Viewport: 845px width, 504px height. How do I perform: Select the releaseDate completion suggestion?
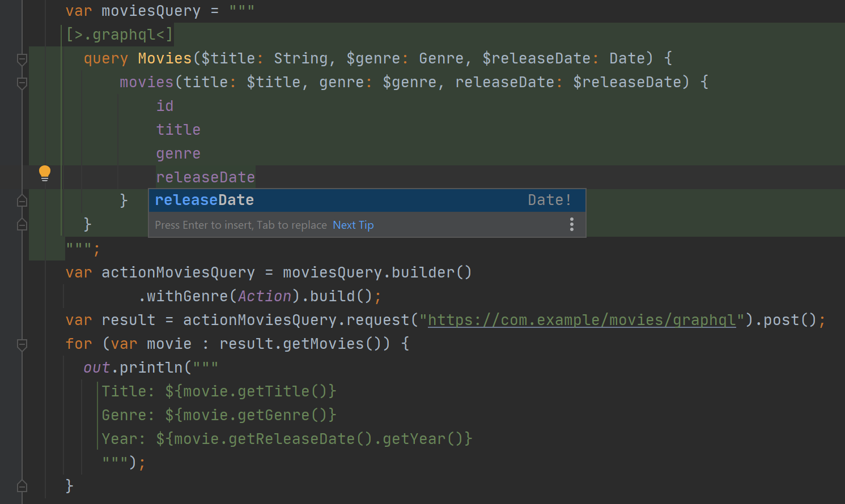[x=367, y=200]
